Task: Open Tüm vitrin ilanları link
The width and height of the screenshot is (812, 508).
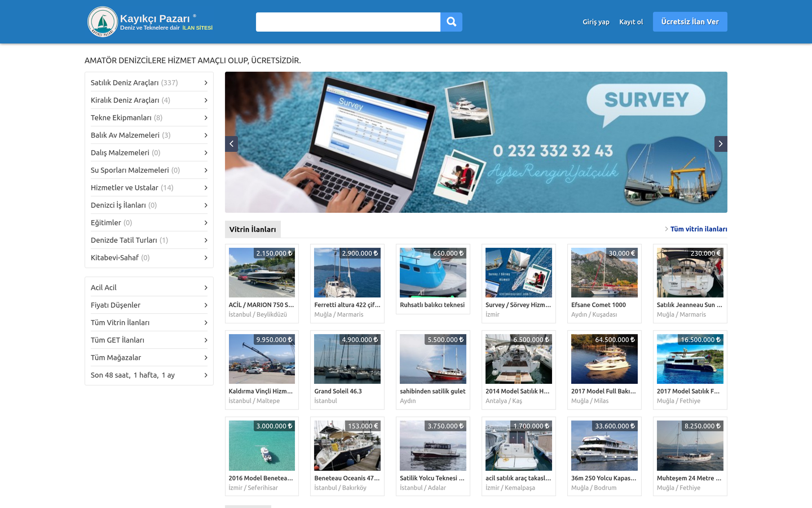Action: click(699, 229)
